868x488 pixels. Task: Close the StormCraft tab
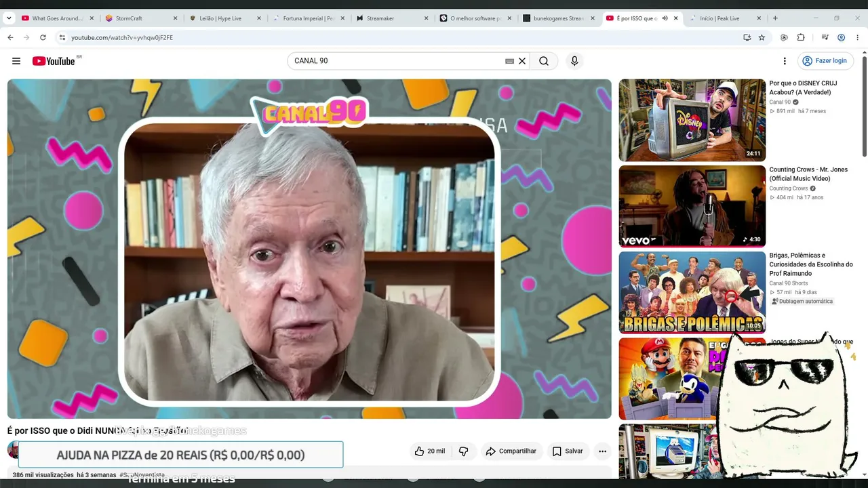tap(175, 18)
